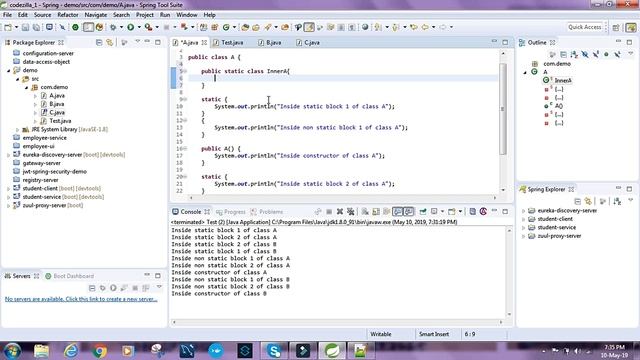Image resolution: width=640 pixels, height=360 pixels.
Task: Select A.java in Package Explorer
Action: click(57, 96)
